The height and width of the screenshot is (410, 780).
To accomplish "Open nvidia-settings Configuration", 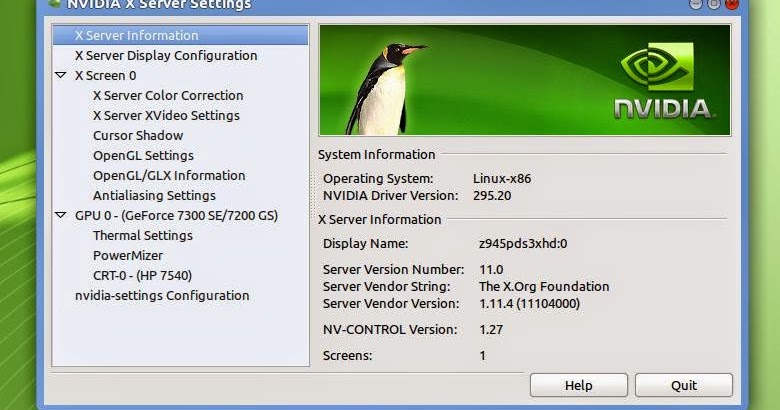I will click(162, 296).
